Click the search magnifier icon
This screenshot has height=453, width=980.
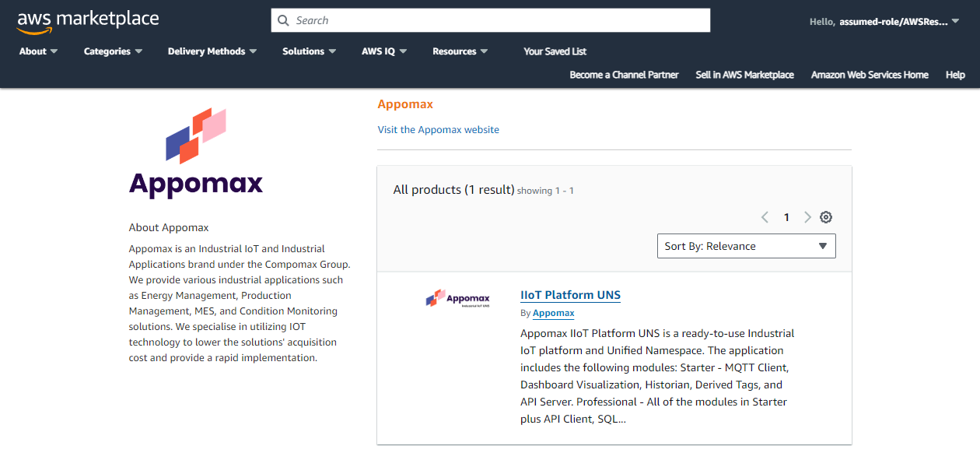283,20
